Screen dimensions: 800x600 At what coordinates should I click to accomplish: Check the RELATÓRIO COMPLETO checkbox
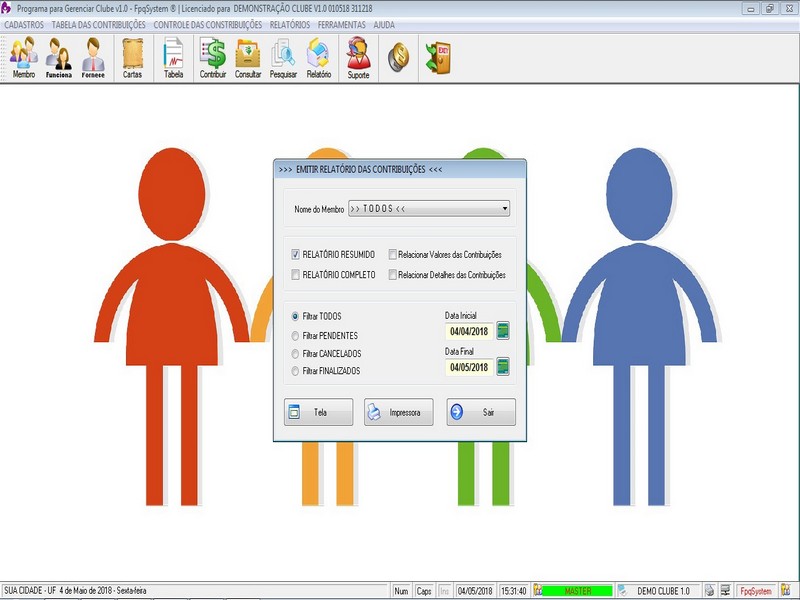coord(295,274)
